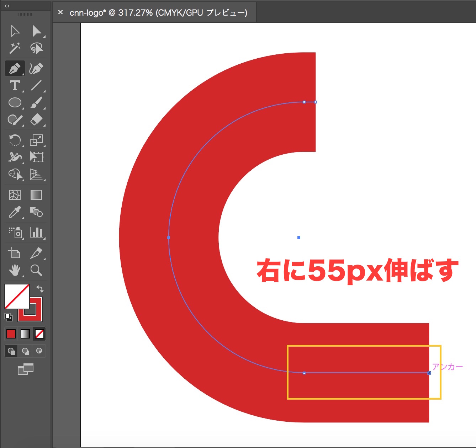Viewport: 476px width, 448px height.
Task: Select the Direct Selection tool
Action: tap(36, 31)
